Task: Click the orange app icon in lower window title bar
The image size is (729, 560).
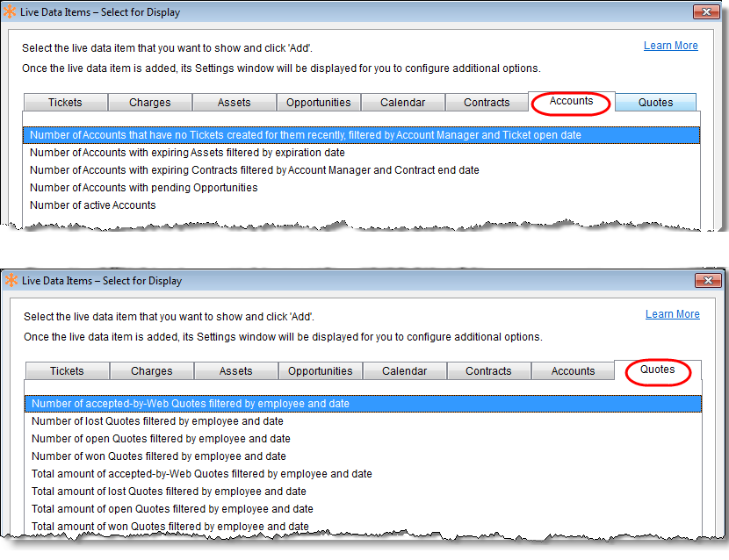Action: [x=11, y=281]
